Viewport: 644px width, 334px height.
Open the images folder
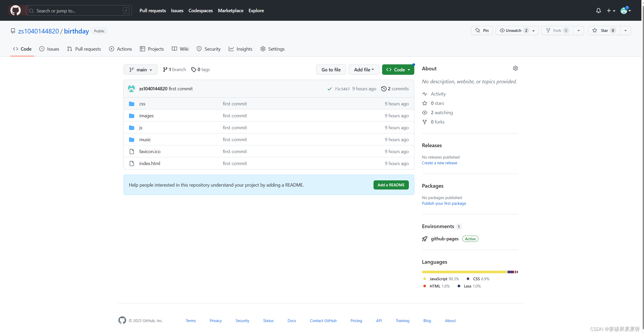[146, 116]
